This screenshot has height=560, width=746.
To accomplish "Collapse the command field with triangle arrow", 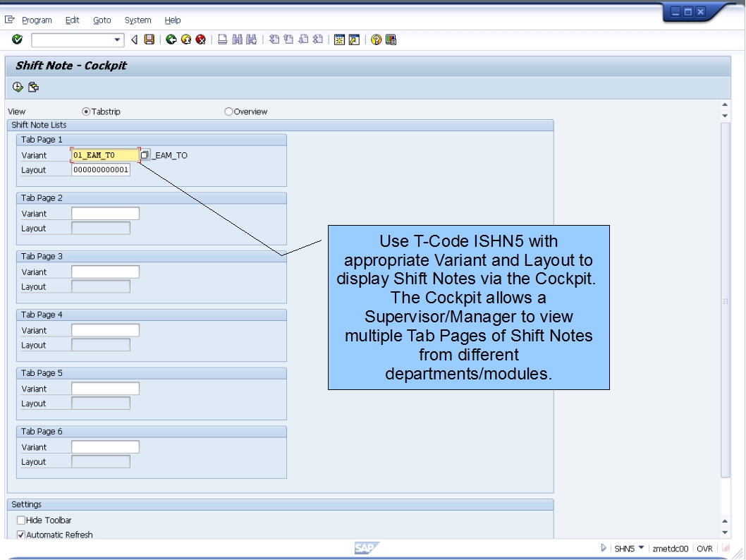I will click(x=134, y=40).
